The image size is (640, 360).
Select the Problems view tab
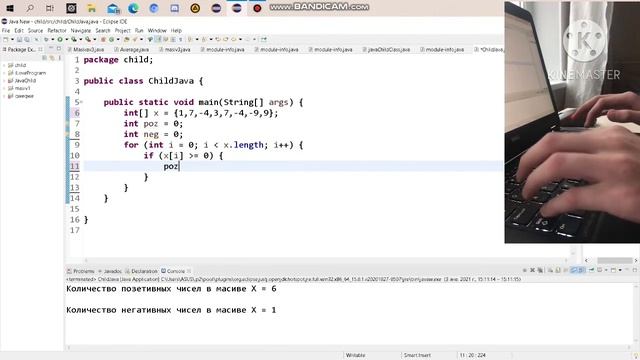point(81,271)
